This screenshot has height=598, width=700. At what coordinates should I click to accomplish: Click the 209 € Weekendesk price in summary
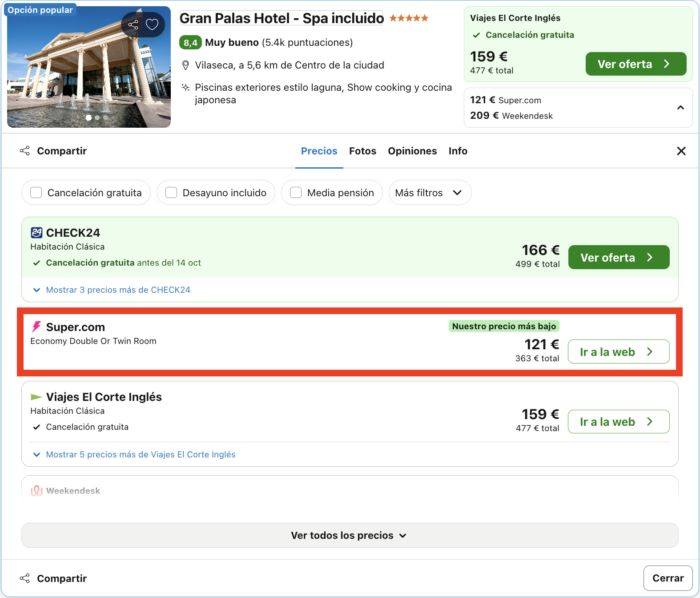(x=511, y=116)
